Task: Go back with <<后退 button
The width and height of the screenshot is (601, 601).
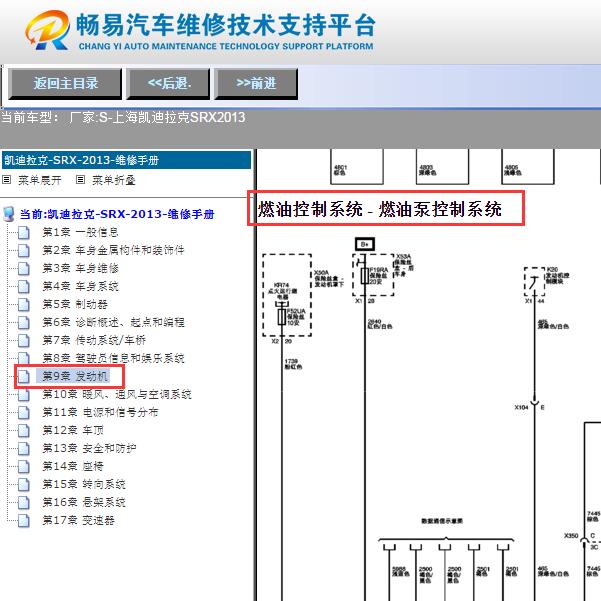Action: click(169, 84)
